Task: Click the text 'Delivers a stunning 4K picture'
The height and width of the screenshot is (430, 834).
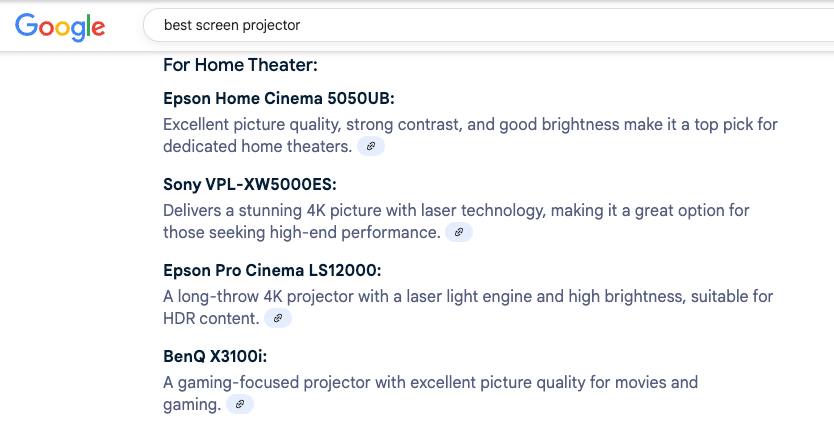Action: (x=275, y=211)
